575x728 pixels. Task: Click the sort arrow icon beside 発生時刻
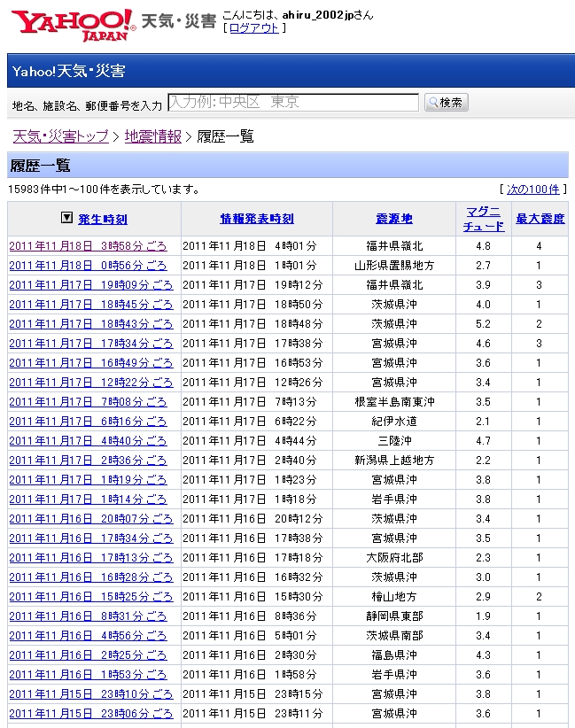click(x=66, y=218)
